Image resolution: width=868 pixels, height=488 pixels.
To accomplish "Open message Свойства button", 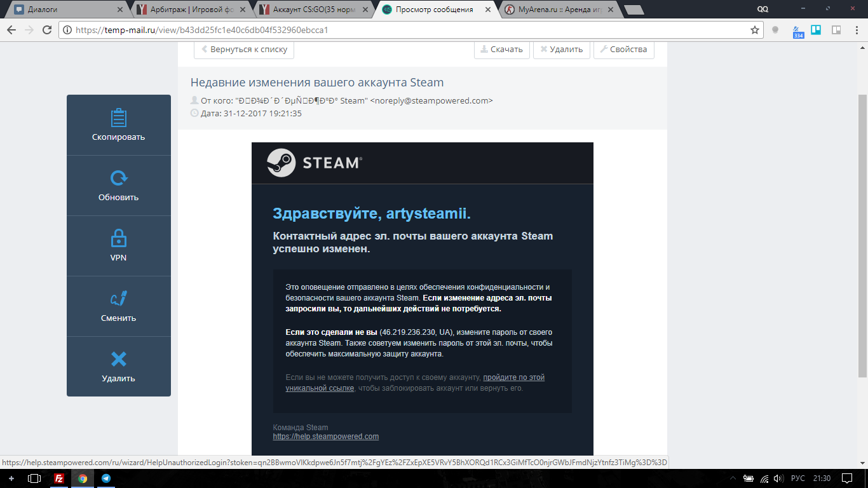I will pos(623,50).
